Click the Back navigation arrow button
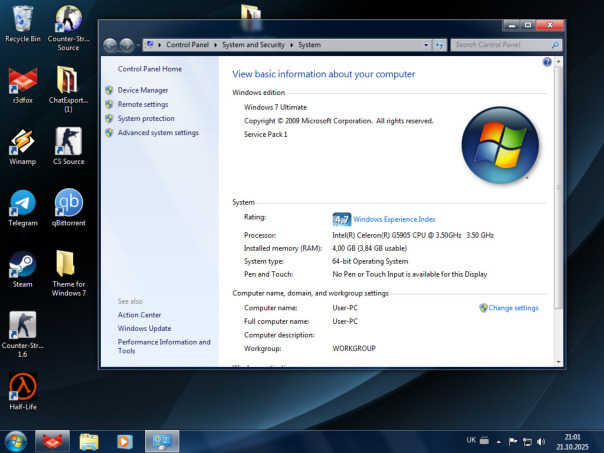 point(111,45)
